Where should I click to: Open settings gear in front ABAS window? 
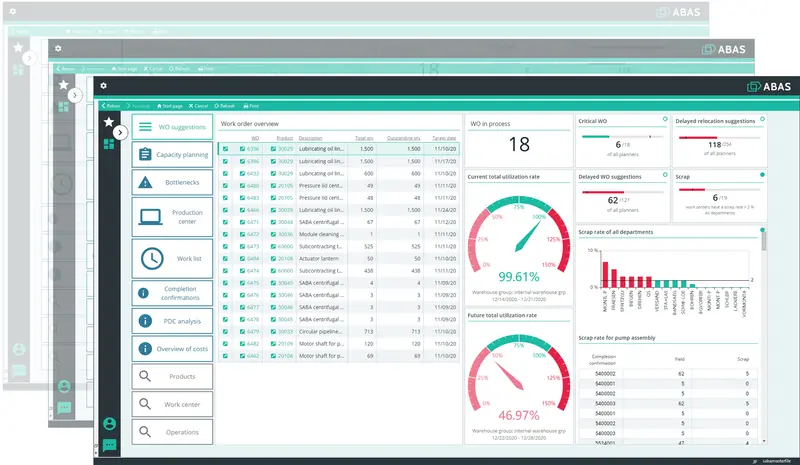point(104,86)
